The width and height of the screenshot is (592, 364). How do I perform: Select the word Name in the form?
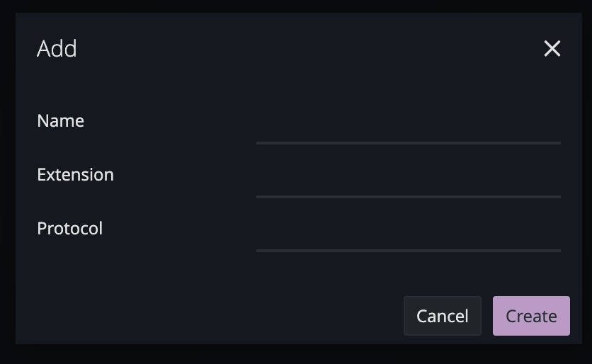60,121
